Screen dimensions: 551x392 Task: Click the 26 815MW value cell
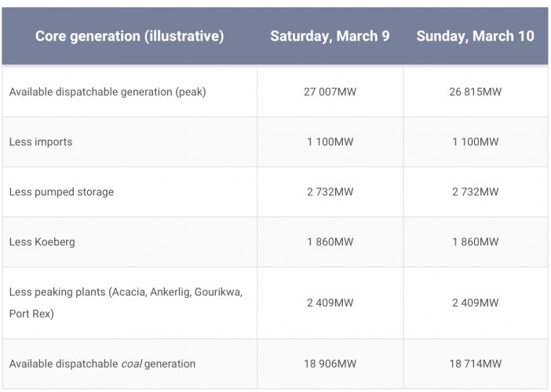pos(475,92)
